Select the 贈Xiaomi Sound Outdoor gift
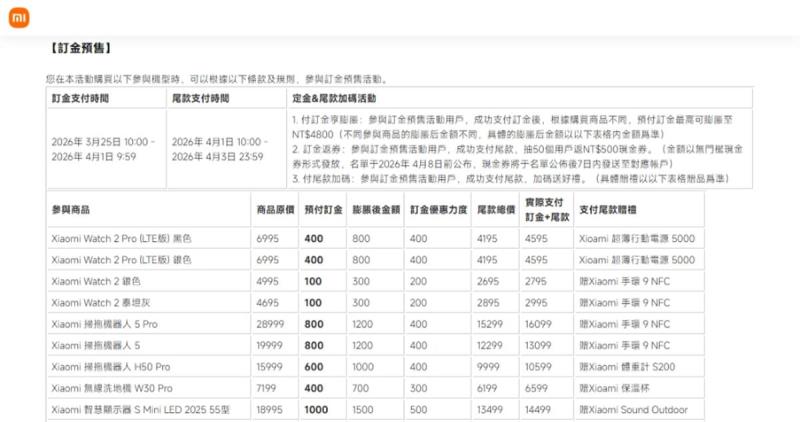The width and height of the screenshot is (800, 422). (x=633, y=410)
